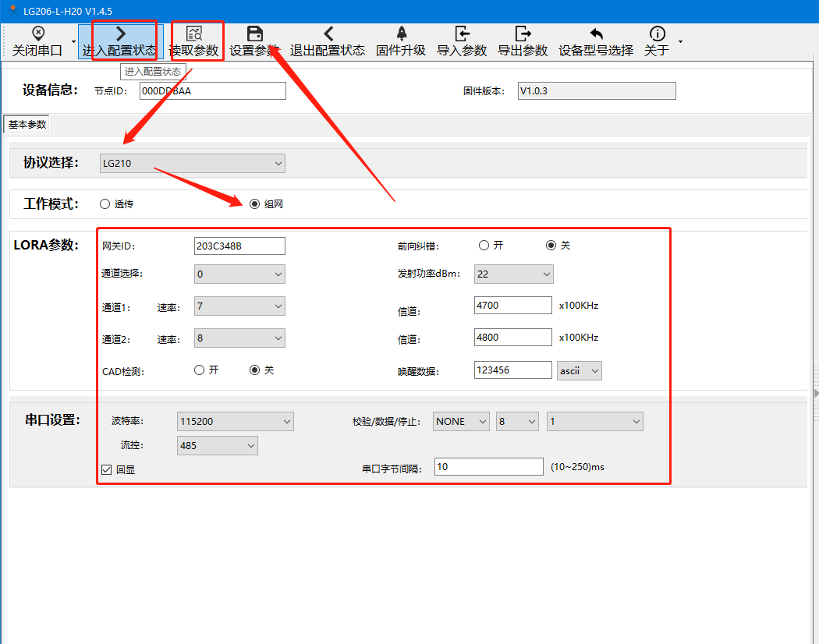This screenshot has height=644, width=819.
Task: Open the 流控 485 dropdown
Action: tap(218, 446)
